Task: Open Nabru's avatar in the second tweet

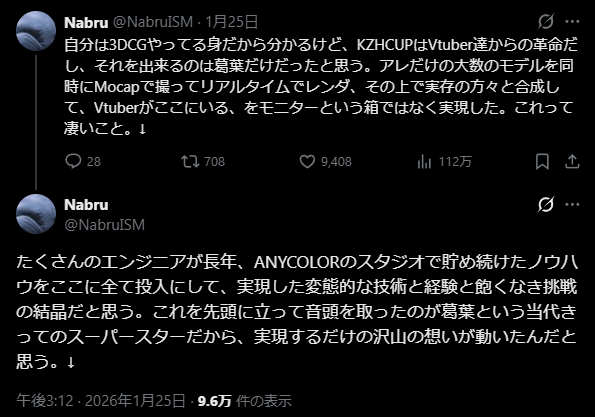Action: click(x=36, y=214)
